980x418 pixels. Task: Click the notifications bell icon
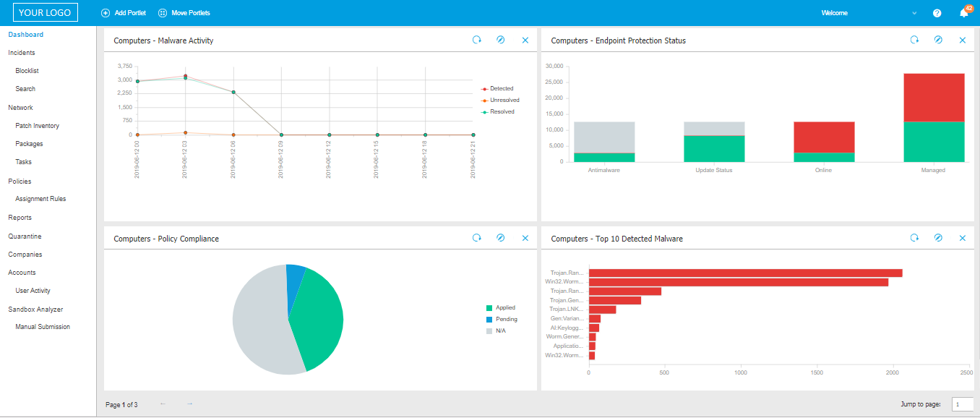point(963,13)
